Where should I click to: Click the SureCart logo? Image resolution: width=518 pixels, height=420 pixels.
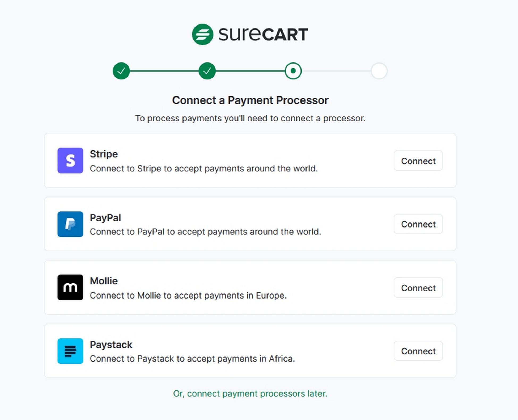pyautogui.click(x=249, y=34)
